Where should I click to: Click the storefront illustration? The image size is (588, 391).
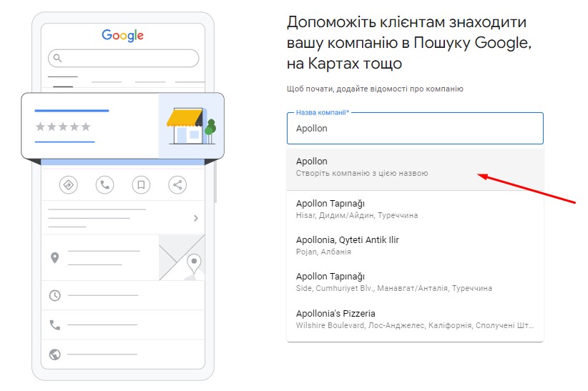[191, 126]
